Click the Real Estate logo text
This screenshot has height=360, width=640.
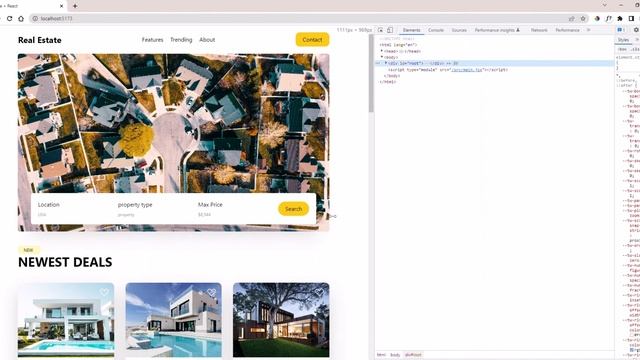click(40, 40)
